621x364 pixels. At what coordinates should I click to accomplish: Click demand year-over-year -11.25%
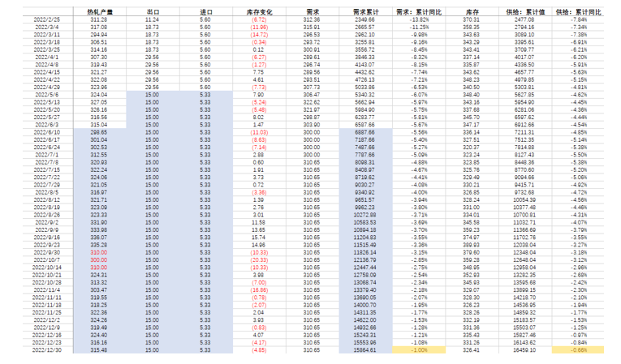[419, 27]
